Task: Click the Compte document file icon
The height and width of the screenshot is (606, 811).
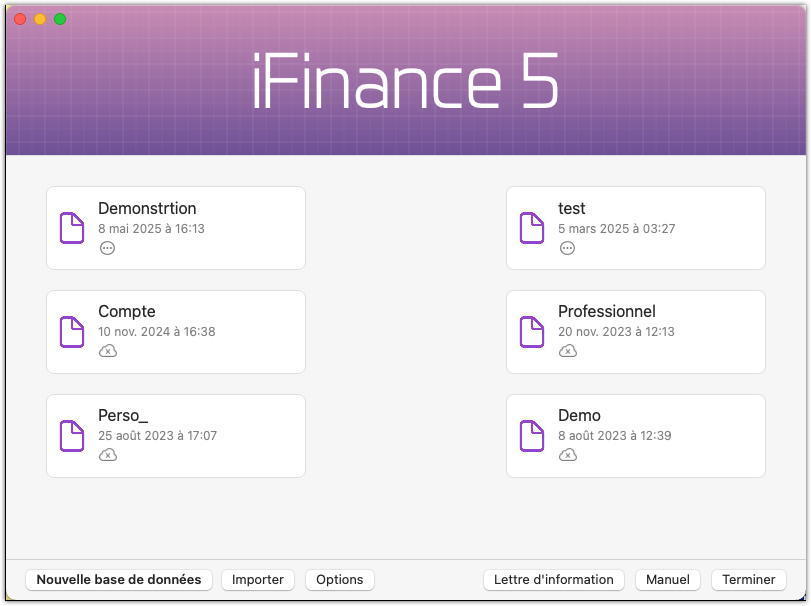Action: (72, 331)
